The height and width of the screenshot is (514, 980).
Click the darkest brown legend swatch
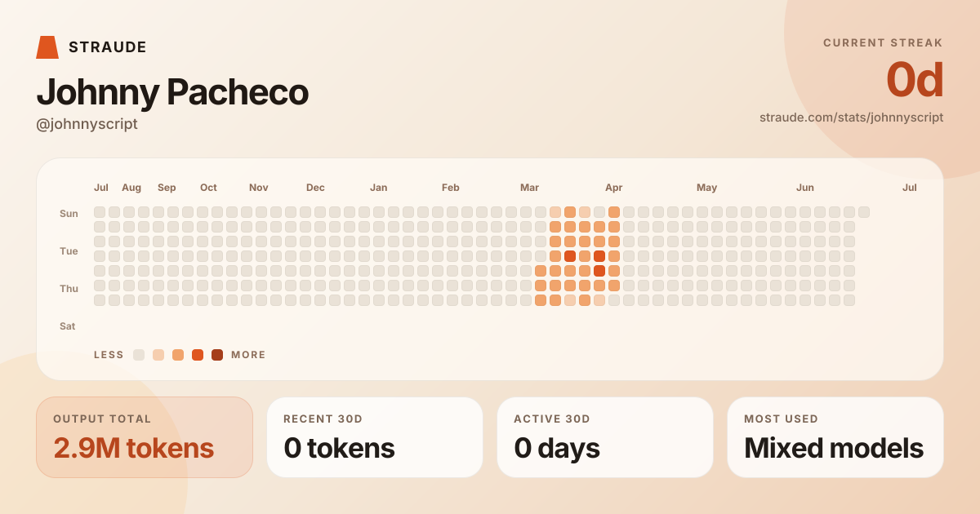pyautogui.click(x=217, y=355)
